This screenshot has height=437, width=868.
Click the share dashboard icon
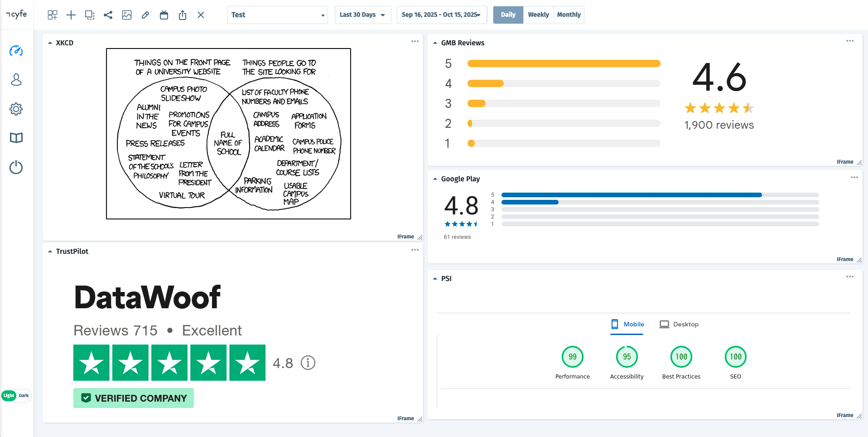click(108, 15)
